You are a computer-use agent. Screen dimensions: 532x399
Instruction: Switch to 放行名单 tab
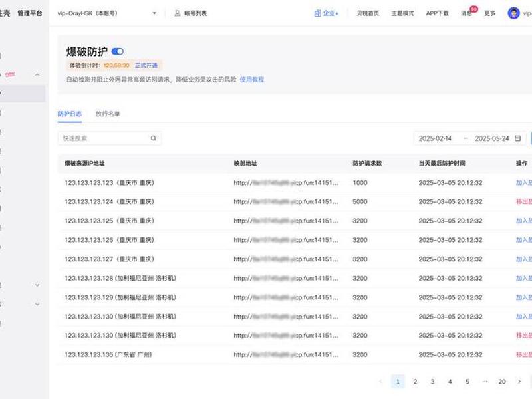click(108, 114)
